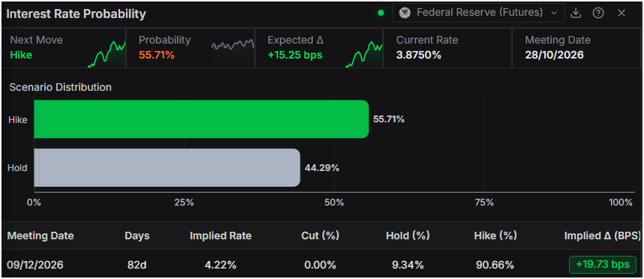Click the download icon in header
This screenshot has width=644, height=279.
pos(576,13)
